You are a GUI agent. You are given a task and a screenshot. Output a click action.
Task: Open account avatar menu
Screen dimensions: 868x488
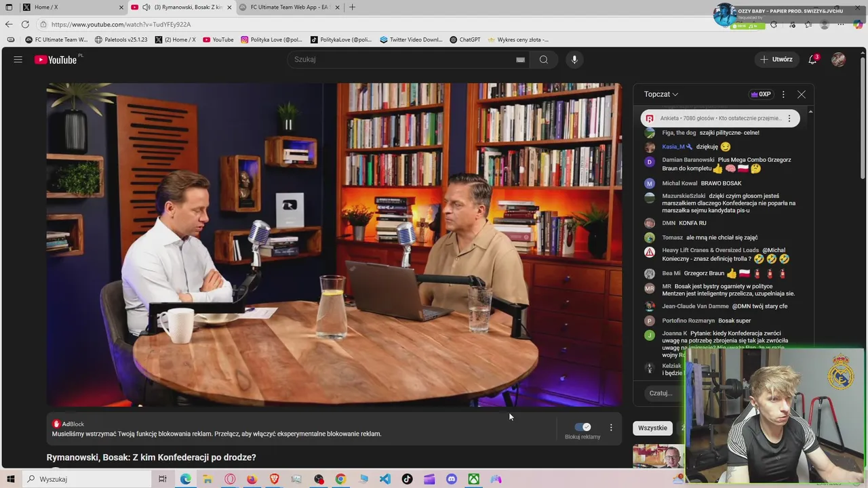click(x=838, y=60)
